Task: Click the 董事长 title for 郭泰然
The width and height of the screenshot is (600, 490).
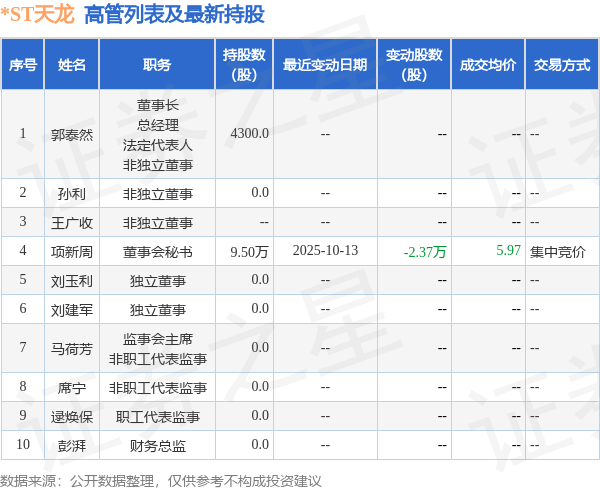Action: (x=158, y=105)
